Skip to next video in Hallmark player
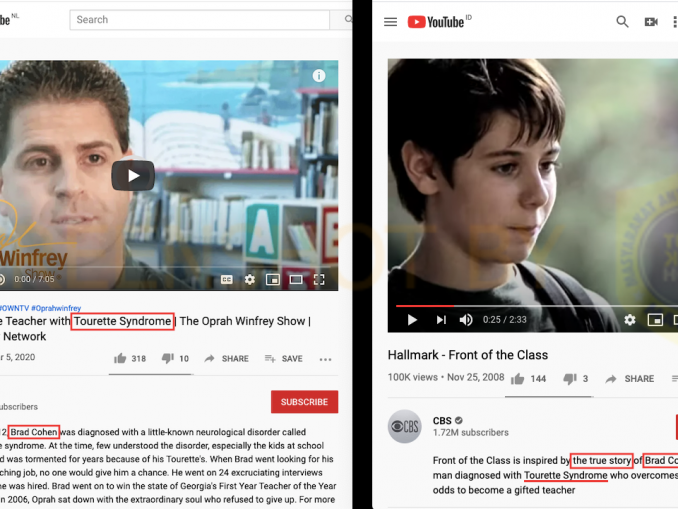The width and height of the screenshot is (678, 509). [x=441, y=320]
